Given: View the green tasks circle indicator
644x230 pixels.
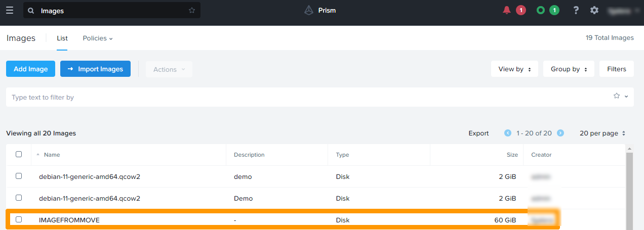Looking at the screenshot, I should point(541,10).
